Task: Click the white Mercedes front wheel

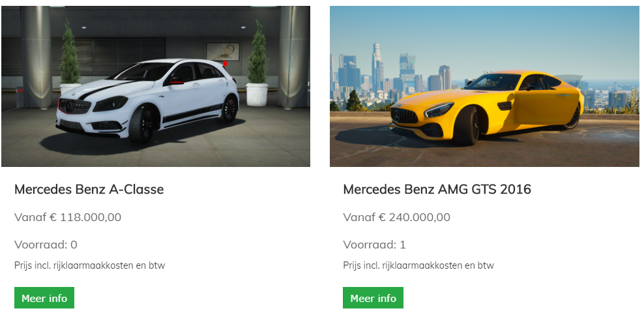Action: pyautogui.click(x=141, y=123)
